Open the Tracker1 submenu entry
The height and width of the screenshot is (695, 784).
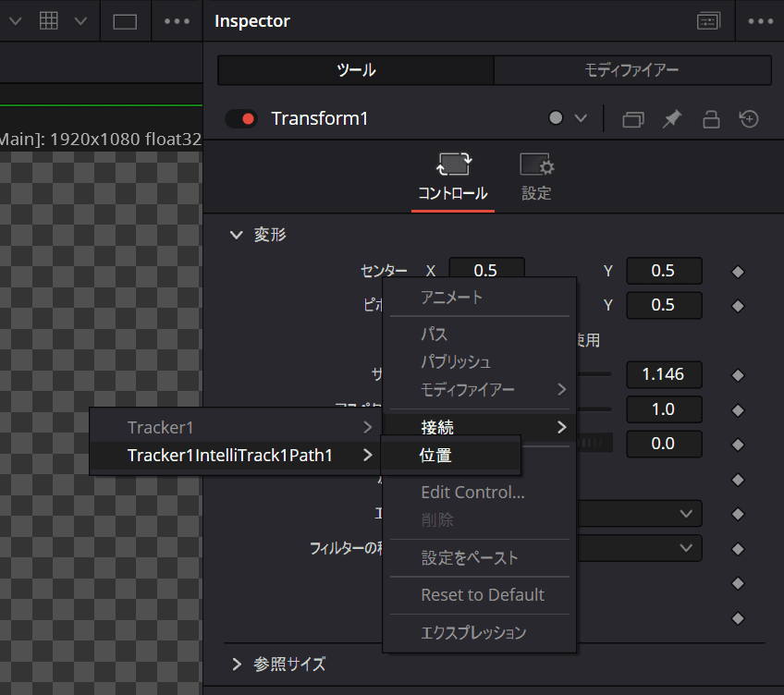[x=235, y=428]
